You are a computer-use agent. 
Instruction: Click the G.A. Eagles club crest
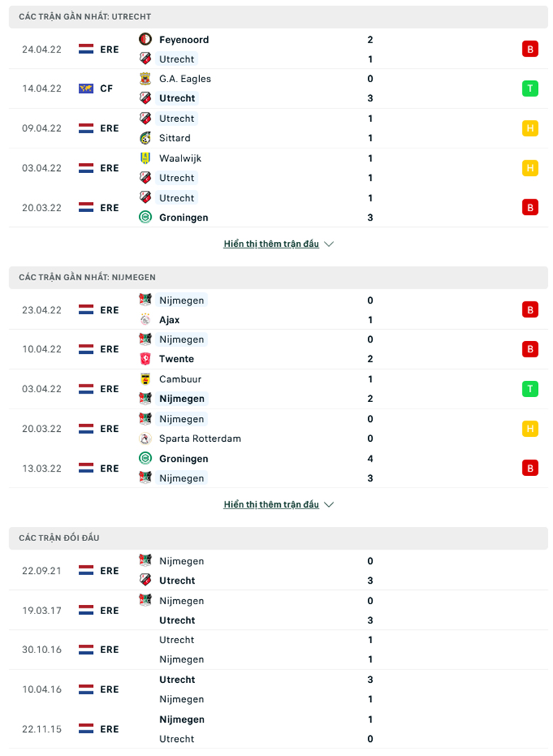(x=145, y=79)
